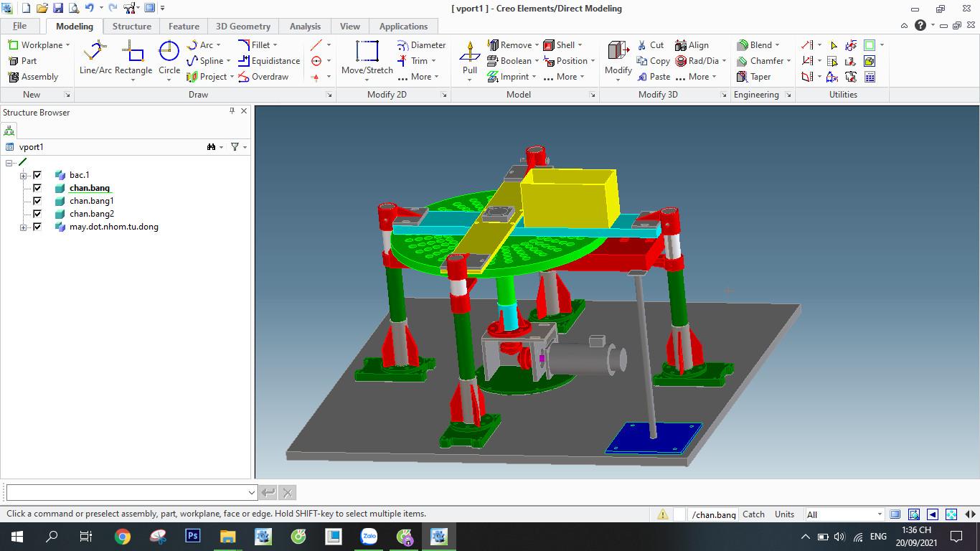Switch to the 3D Geometry tab
980x551 pixels.
pyautogui.click(x=243, y=27)
